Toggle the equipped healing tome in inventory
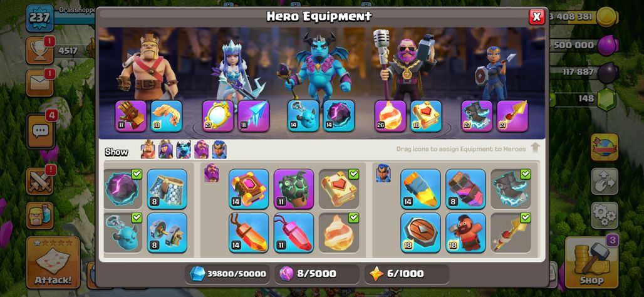 pos(339,189)
